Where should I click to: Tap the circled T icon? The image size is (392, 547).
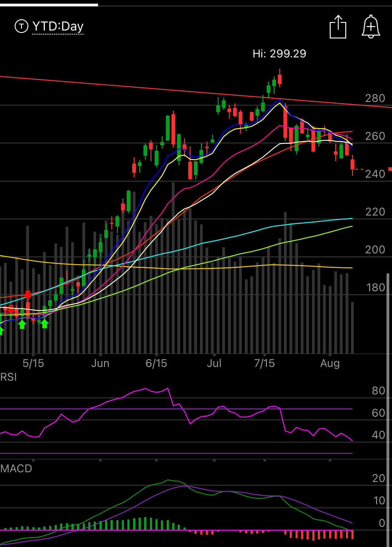pos(21,26)
